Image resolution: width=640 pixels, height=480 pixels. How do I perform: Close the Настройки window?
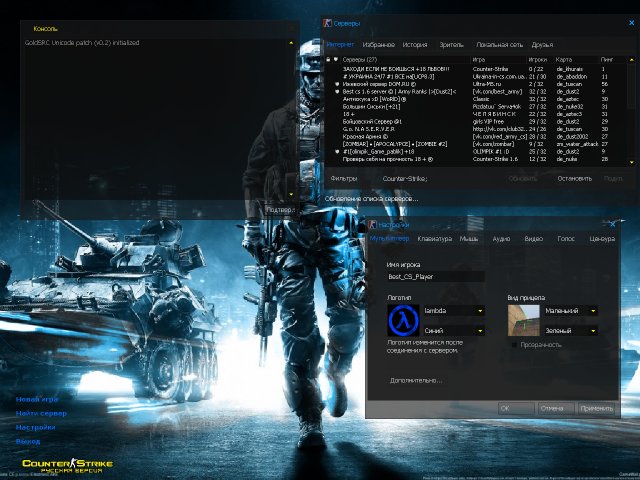coord(612,224)
